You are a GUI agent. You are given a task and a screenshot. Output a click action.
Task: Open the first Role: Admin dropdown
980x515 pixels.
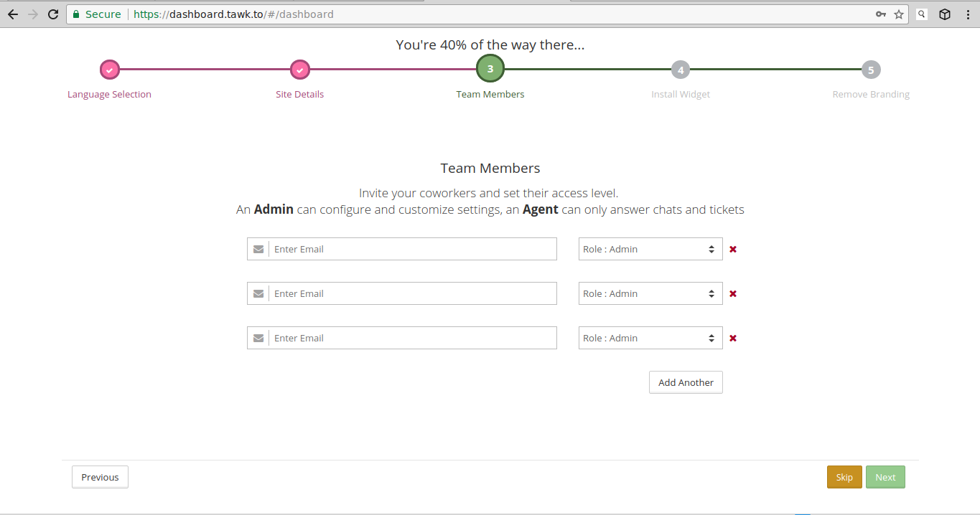pos(650,250)
